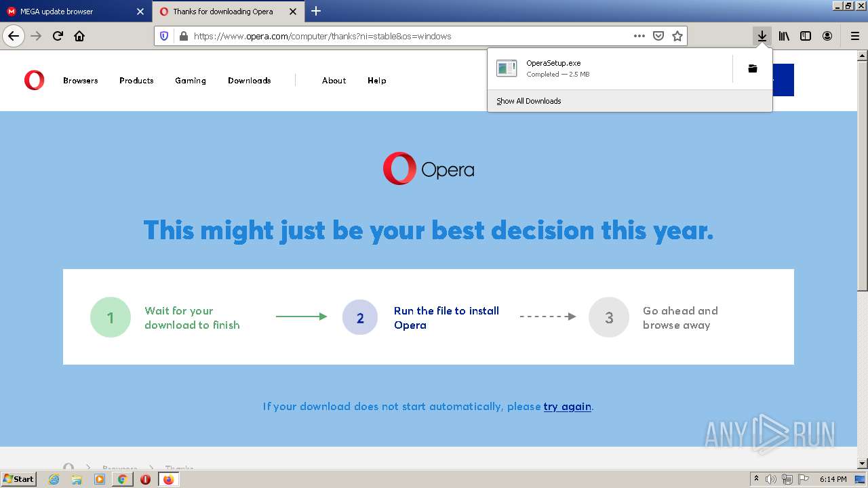Open Windows Explorer folder taskbar icon
868x488 pixels.
coord(77,479)
